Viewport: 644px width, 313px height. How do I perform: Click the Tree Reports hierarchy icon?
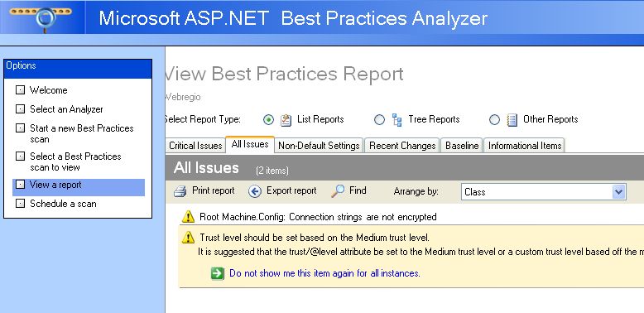point(396,120)
